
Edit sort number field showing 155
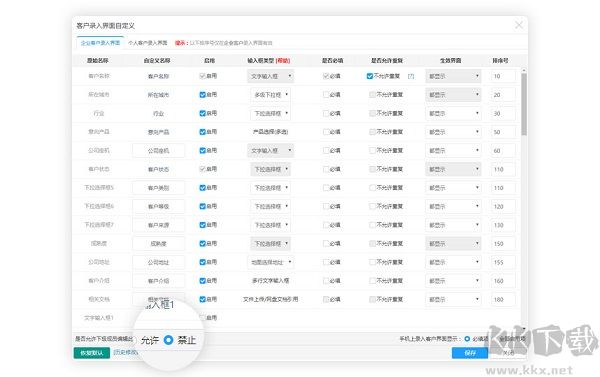pyautogui.click(x=503, y=262)
